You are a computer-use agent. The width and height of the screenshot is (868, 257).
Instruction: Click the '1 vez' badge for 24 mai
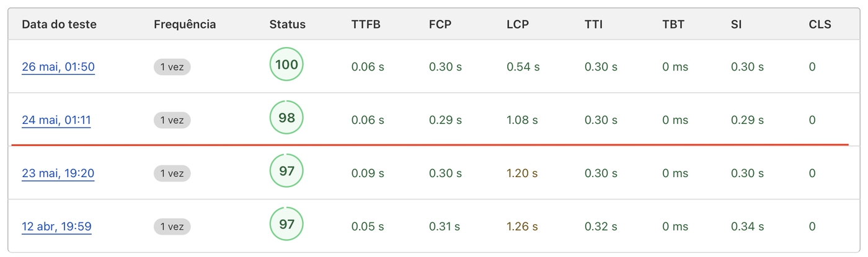172,120
